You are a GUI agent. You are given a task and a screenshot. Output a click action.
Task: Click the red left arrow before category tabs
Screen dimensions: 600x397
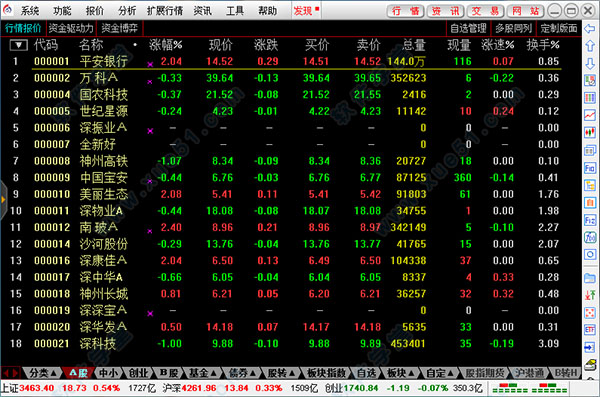pos(6,372)
